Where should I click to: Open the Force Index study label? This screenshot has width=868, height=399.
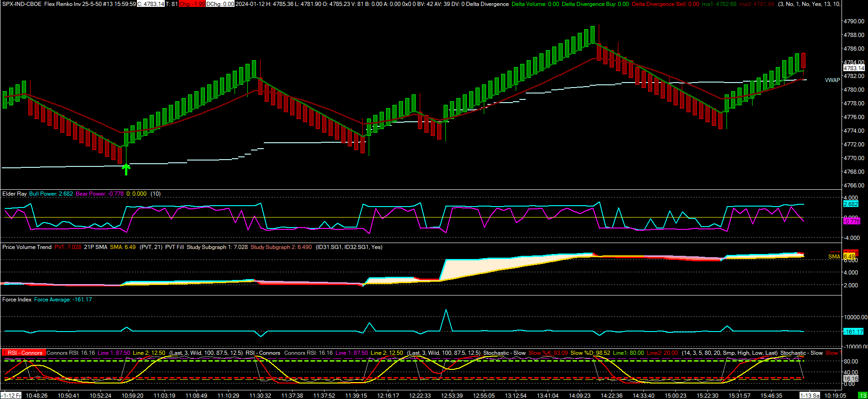(x=17, y=300)
